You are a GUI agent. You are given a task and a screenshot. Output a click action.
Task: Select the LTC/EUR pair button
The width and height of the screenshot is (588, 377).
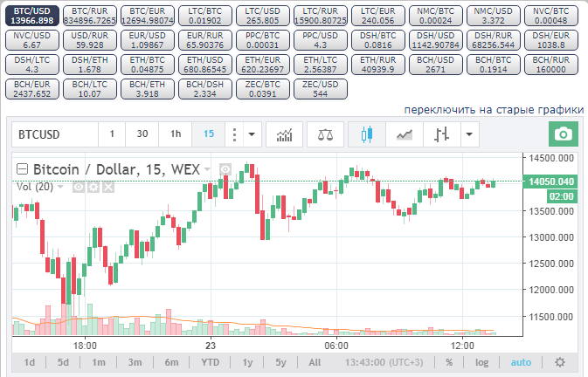click(x=378, y=16)
